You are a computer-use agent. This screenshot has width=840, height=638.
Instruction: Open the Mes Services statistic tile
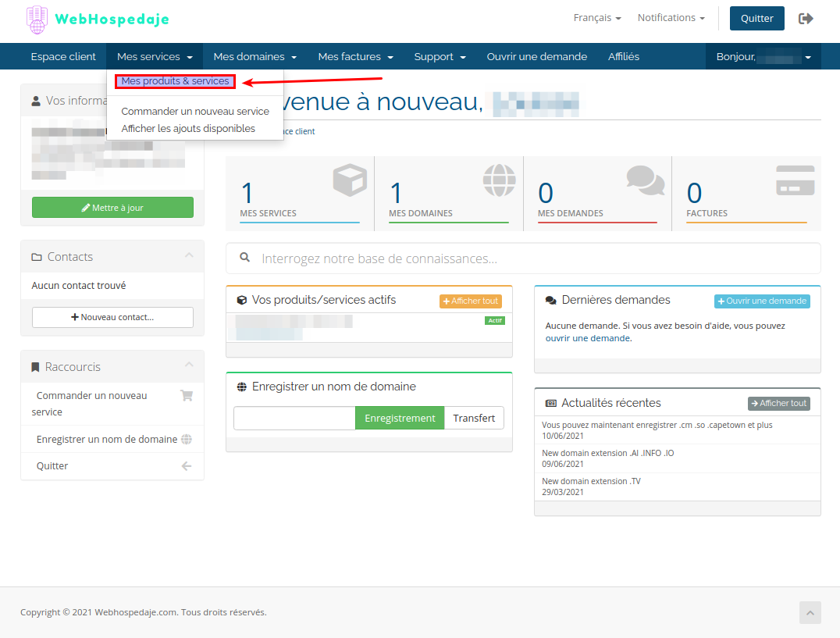(x=300, y=194)
